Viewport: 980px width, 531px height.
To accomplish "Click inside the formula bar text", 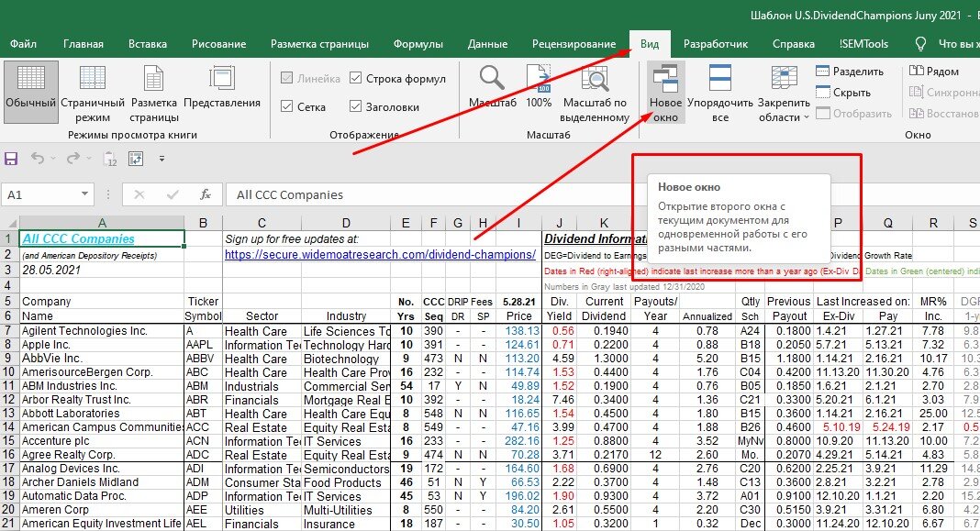I will [x=290, y=195].
